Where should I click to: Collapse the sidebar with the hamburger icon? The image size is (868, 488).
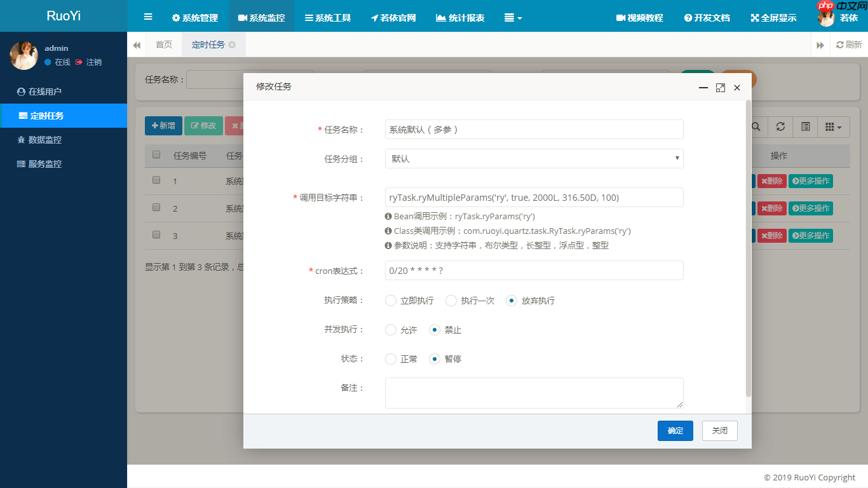pyautogui.click(x=148, y=16)
